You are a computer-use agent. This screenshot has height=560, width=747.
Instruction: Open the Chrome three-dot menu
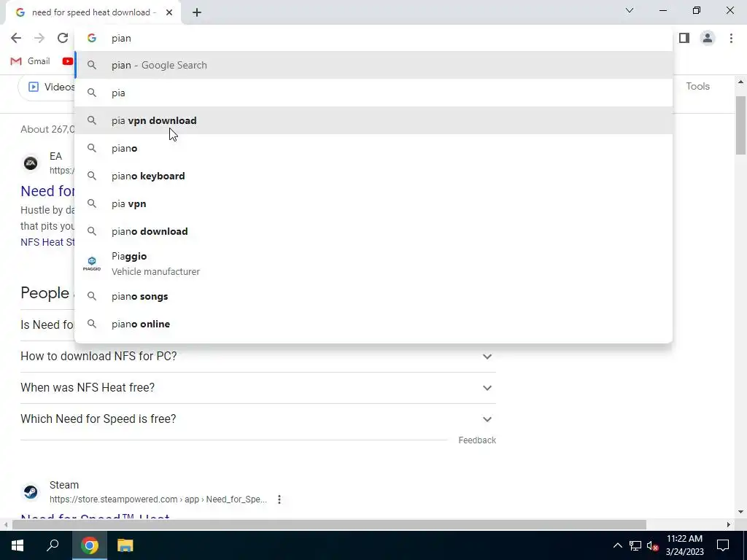tap(731, 38)
